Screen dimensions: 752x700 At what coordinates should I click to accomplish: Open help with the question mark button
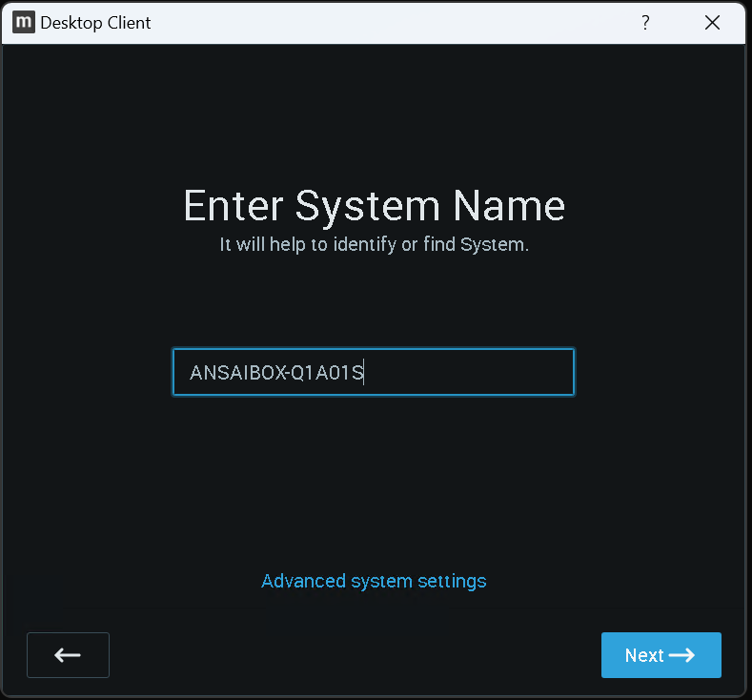click(645, 23)
